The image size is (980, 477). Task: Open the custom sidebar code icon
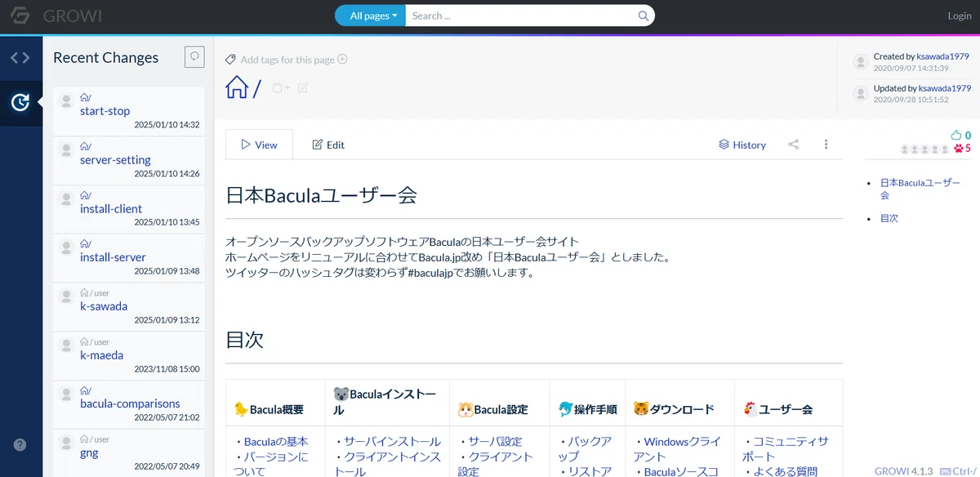point(20,58)
